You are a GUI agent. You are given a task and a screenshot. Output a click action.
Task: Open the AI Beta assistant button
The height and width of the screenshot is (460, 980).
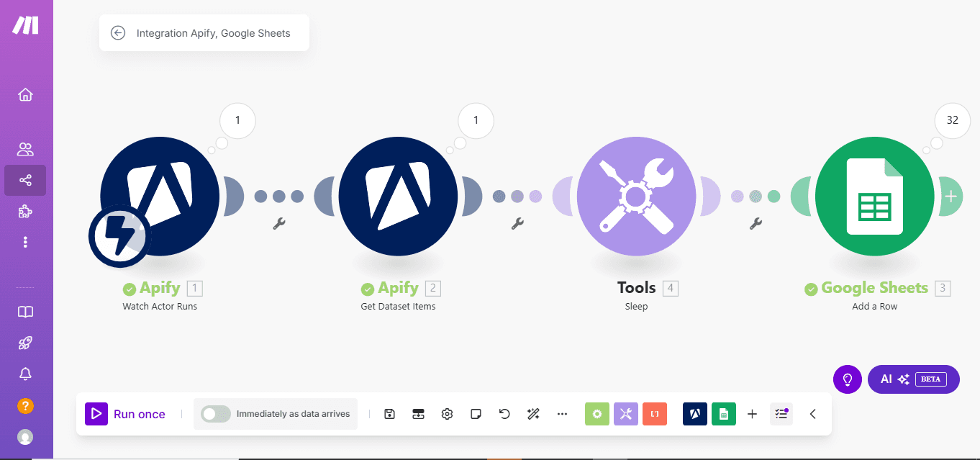coord(914,379)
